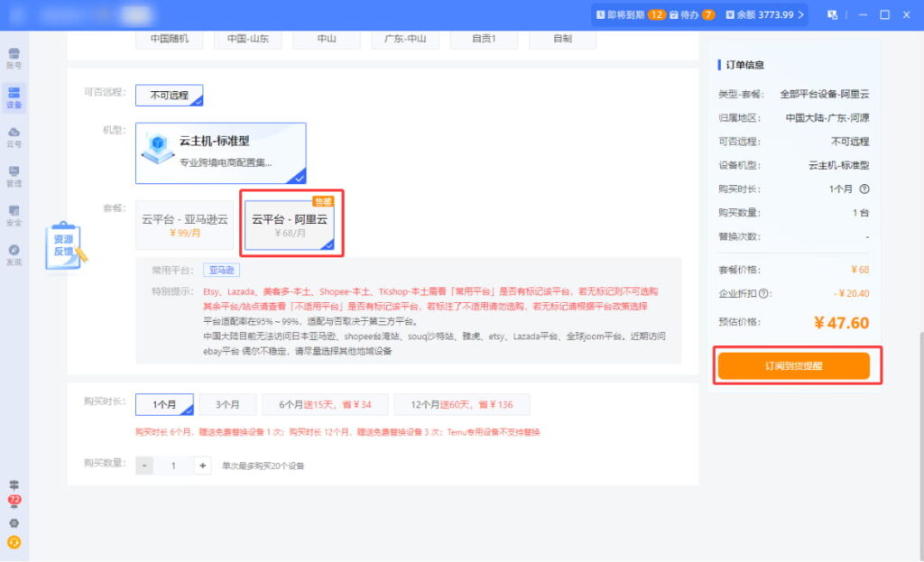Click the window switch icon beside the minimize button
This screenshot has width=924, height=562.
(x=832, y=14)
